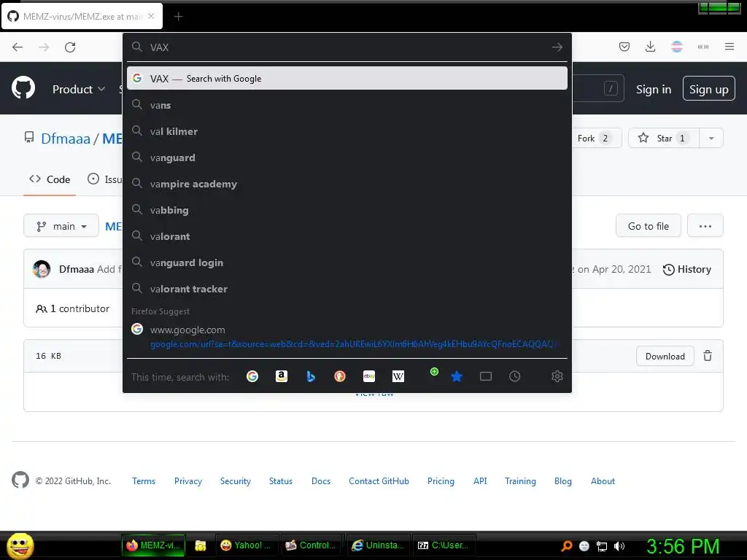The height and width of the screenshot is (560, 747).
Task: Search open tabs using the tab icon
Action: coord(485,376)
